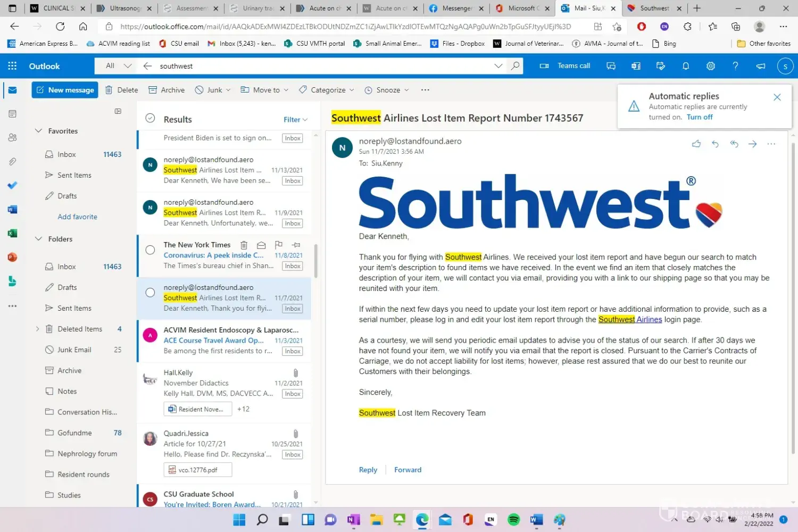This screenshot has width=798, height=532.
Task: Show more apps ellipsis in left rail
Action: point(12,306)
